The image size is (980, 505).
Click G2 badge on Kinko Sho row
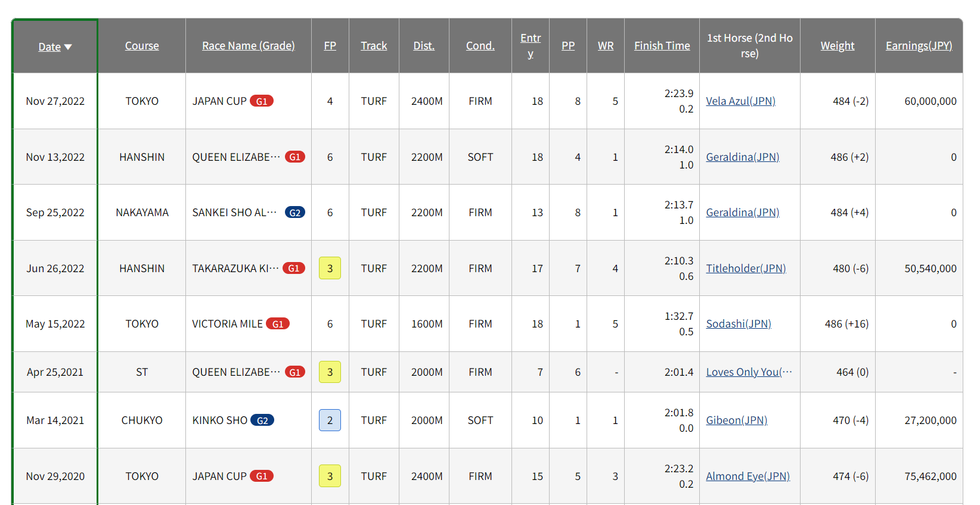pos(262,420)
